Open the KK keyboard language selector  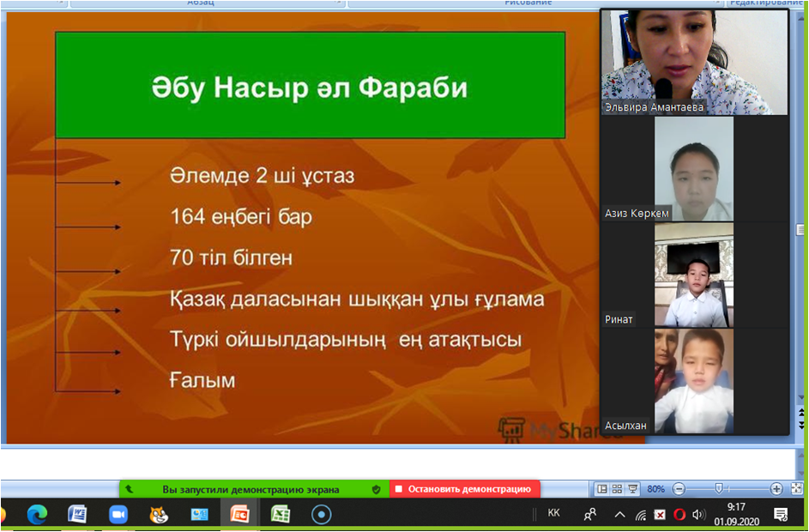pyautogui.click(x=553, y=513)
